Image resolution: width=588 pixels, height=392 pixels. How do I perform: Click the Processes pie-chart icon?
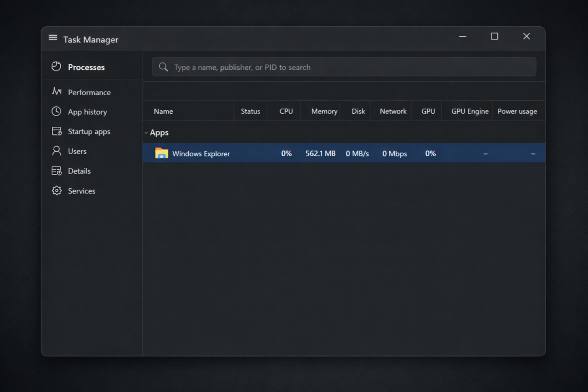[56, 67]
